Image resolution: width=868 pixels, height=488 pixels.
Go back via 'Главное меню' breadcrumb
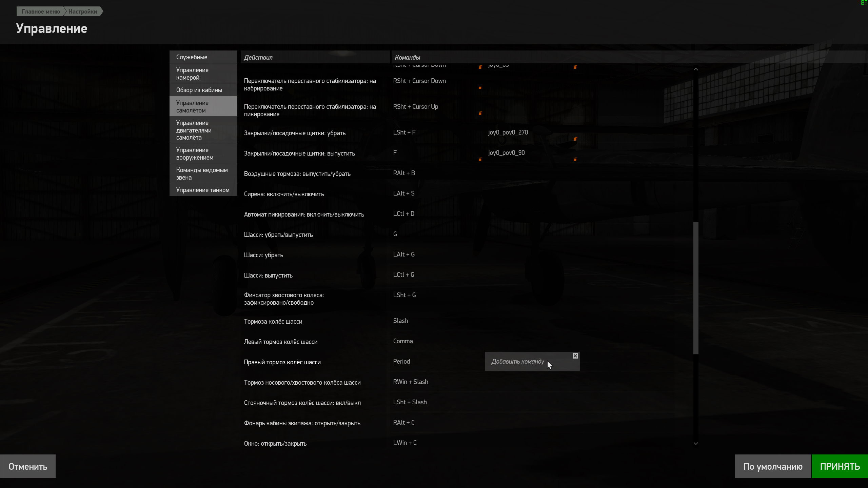pos(40,12)
